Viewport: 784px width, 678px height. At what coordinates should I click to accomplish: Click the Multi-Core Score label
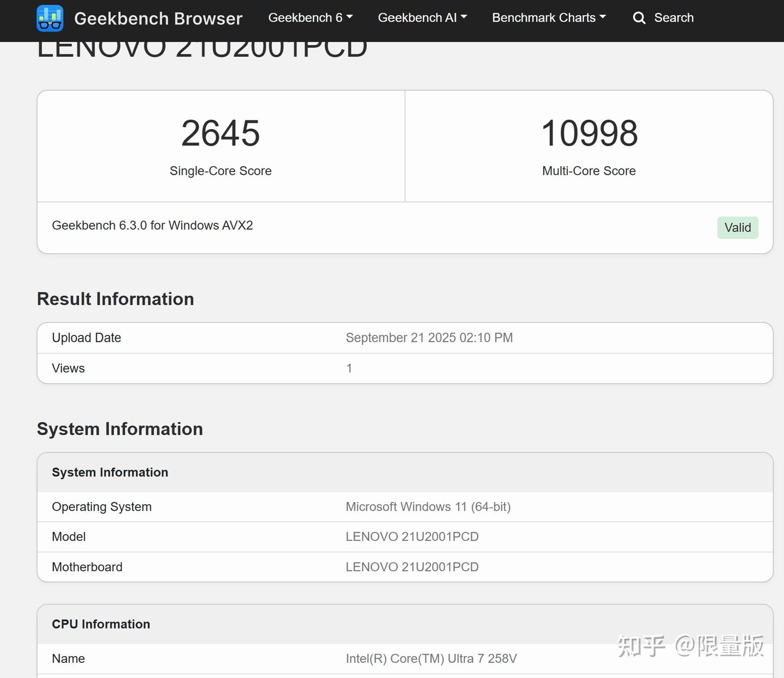point(589,171)
